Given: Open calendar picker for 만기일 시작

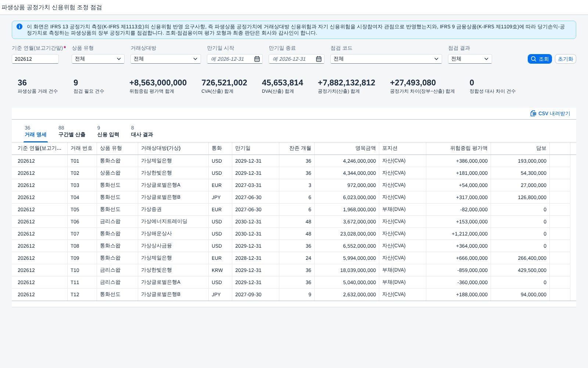Looking at the screenshot, I should pos(257,59).
